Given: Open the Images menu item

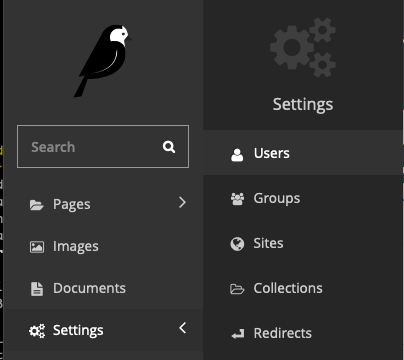Looking at the screenshot, I should (x=103, y=246).
